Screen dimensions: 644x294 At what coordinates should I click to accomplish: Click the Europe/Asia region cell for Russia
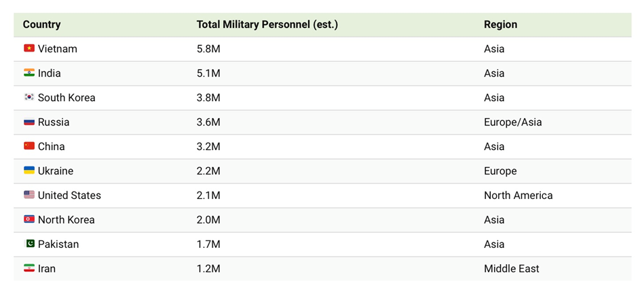(x=512, y=122)
